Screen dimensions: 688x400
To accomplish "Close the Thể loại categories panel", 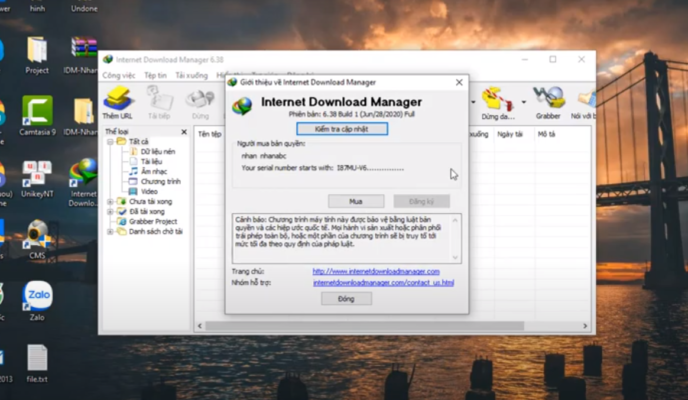I will coord(184,132).
